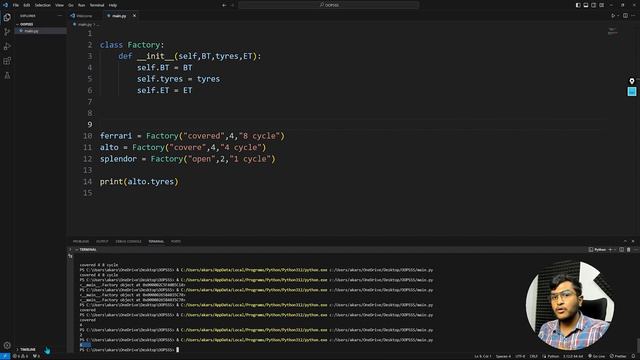
Task: Open the Run menu
Action: [x=81, y=5]
